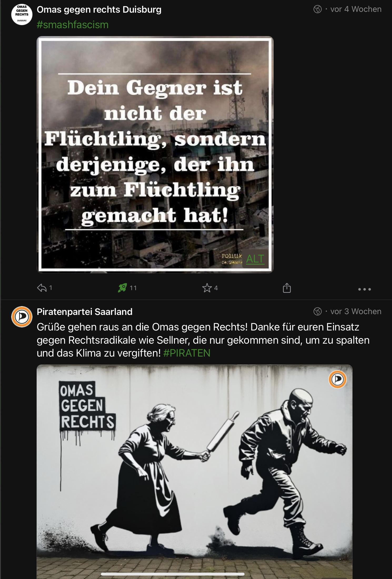Viewport: 392px width, 579px height.
Task: Open the Omas gegen Rechts stencil image
Action: 195,472
